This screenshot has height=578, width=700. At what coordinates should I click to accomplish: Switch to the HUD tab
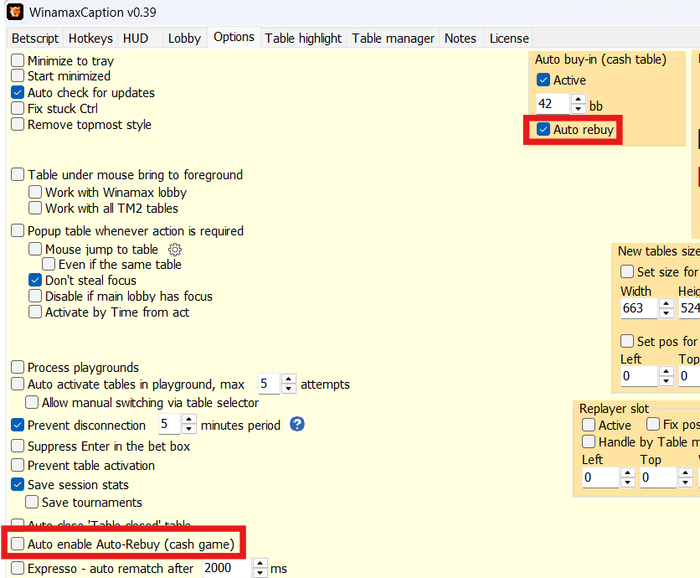tap(135, 38)
